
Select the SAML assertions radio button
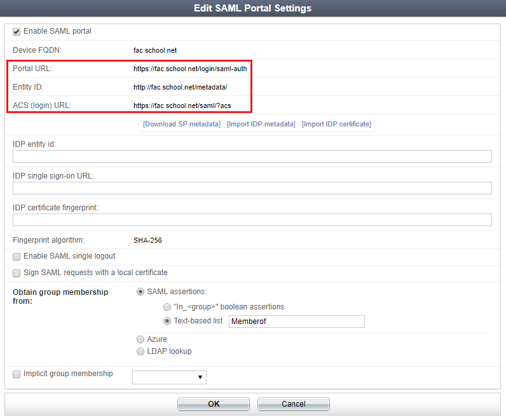tap(140, 292)
